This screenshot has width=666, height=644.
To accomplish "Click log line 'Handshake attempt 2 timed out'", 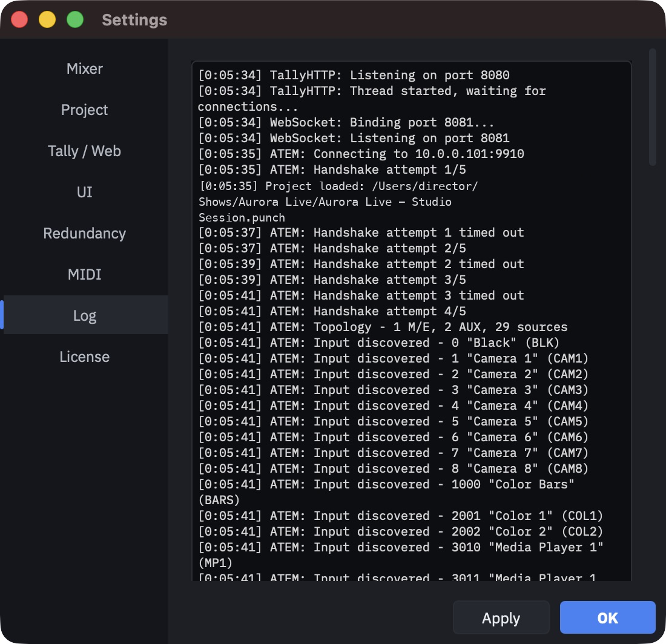I will coord(361,264).
